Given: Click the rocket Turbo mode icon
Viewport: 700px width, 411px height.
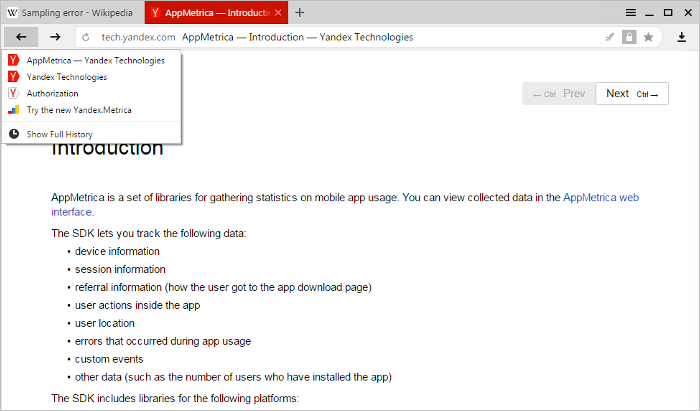Looking at the screenshot, I should point(609,37).
